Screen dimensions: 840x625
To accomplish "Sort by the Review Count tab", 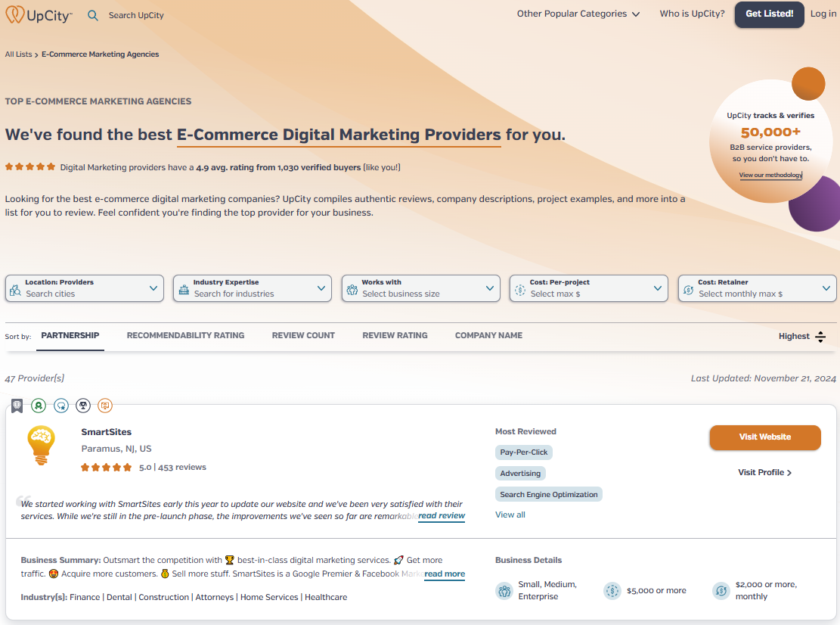I will tap(303, 335).
